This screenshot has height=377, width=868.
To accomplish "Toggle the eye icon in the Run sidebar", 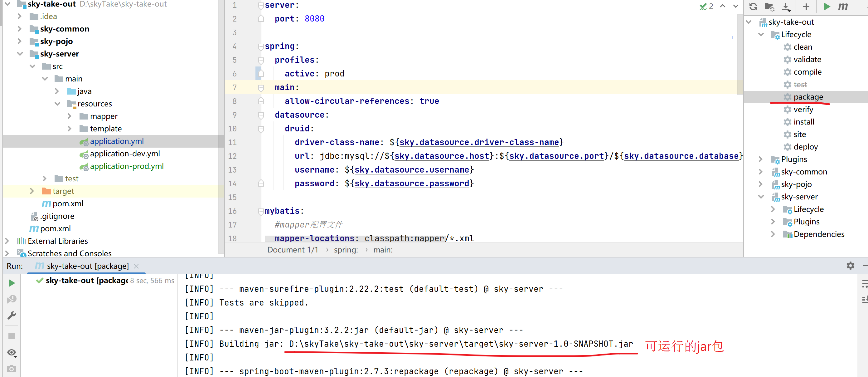I will [x=12, y=353].
